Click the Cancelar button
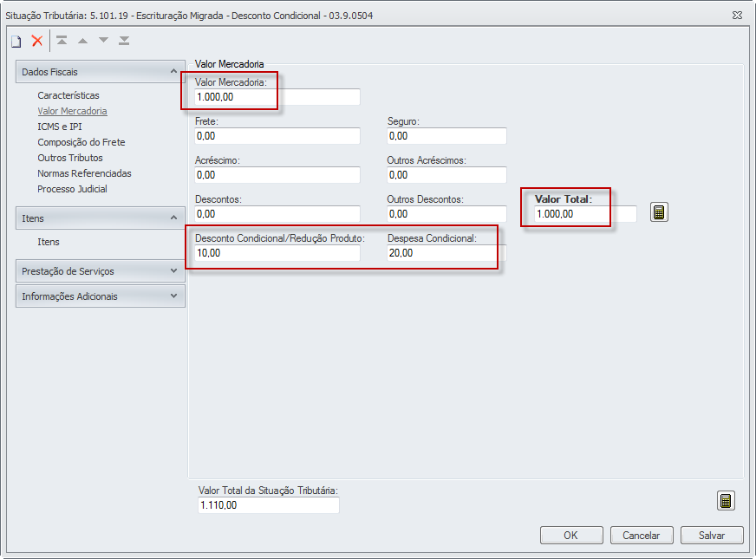 (x=642, y=536)
